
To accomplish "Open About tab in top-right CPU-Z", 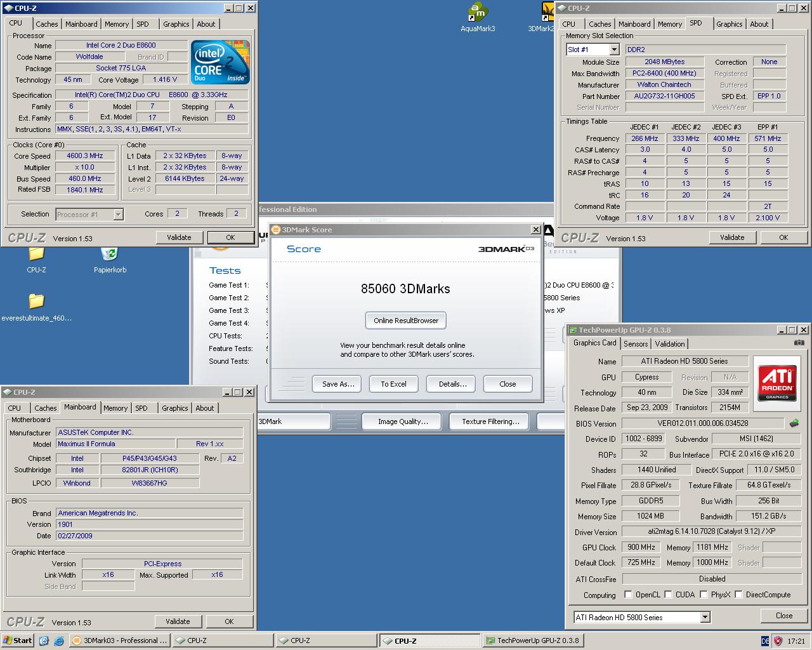I will tap(759, 24).
